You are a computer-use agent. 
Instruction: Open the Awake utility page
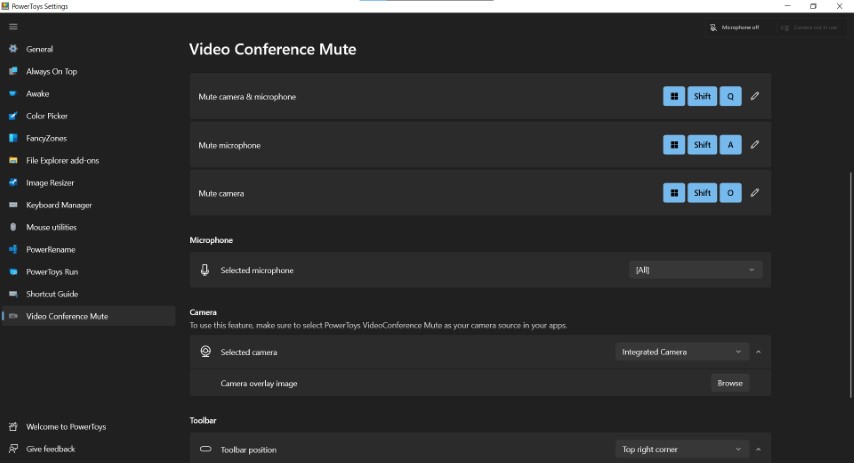coord(37,94)
